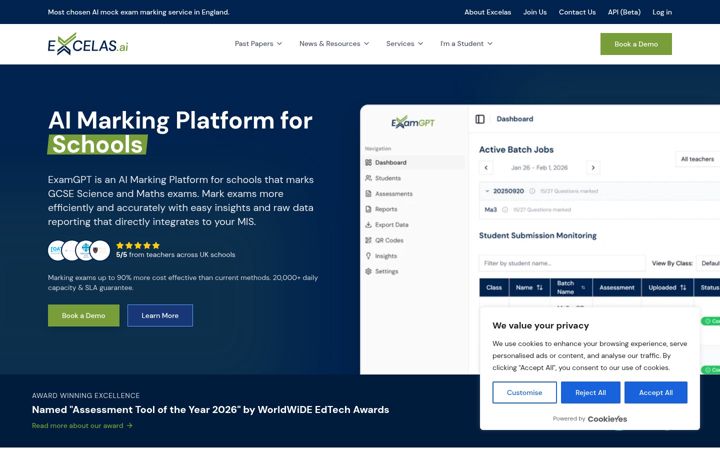Click Accept All in cookie banner
Viewport: 720px width, 450px height.
pyautogui.click(x=656, y=393)
